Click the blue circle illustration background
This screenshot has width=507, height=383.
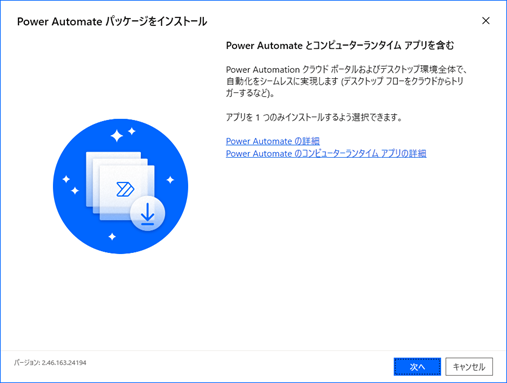(x=120, y=186)
